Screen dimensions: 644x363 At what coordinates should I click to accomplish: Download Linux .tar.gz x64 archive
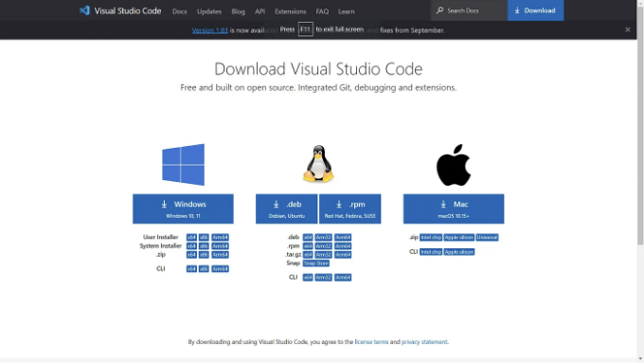(308, 254)
